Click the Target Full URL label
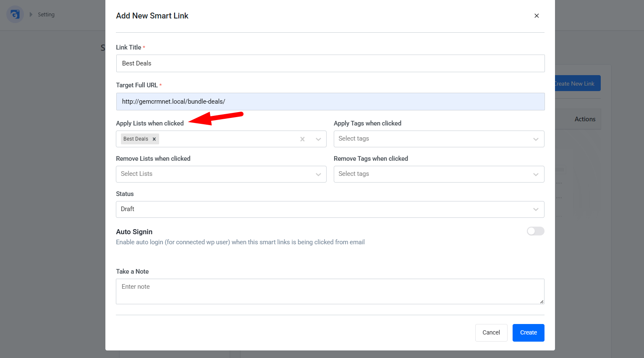This screenshot has height=358, width=644. pos(137,85)
